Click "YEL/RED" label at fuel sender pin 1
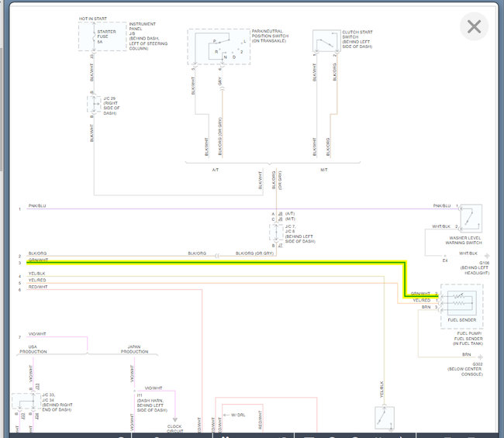 coord(421,300)
